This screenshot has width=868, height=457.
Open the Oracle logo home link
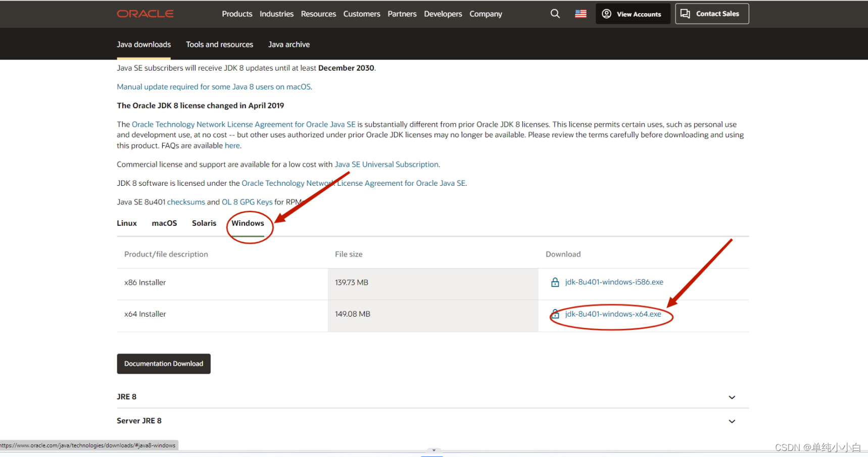[145, 14]
